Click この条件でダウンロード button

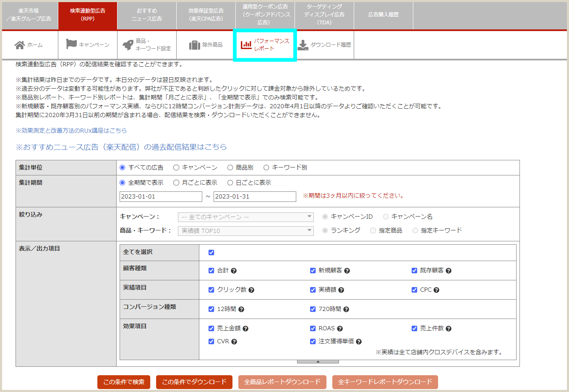(x=194, y=382)
